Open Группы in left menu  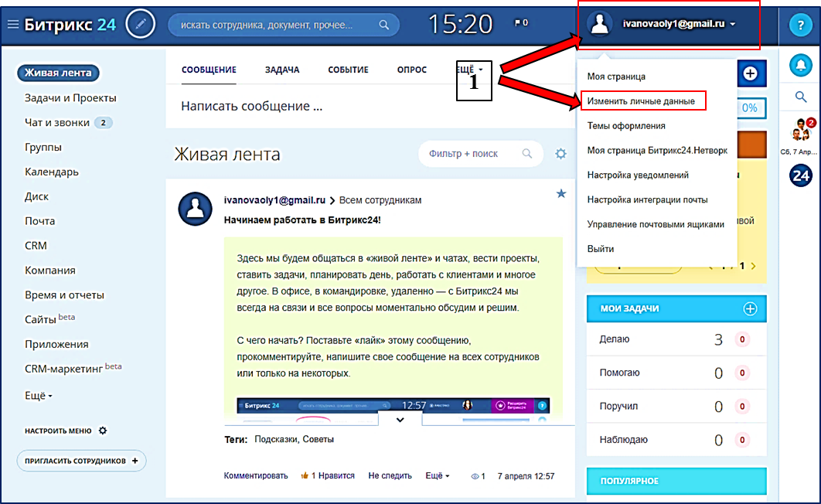43,147
